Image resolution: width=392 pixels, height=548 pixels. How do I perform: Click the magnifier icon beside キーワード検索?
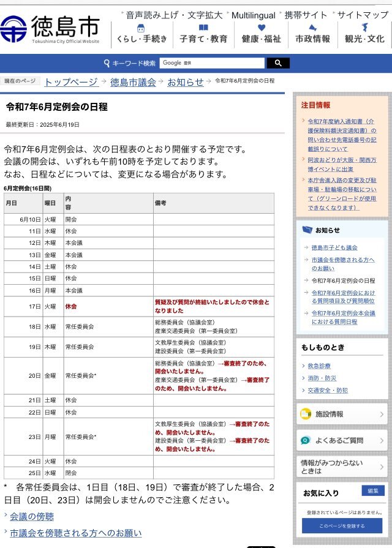click(x=107, y=63)
